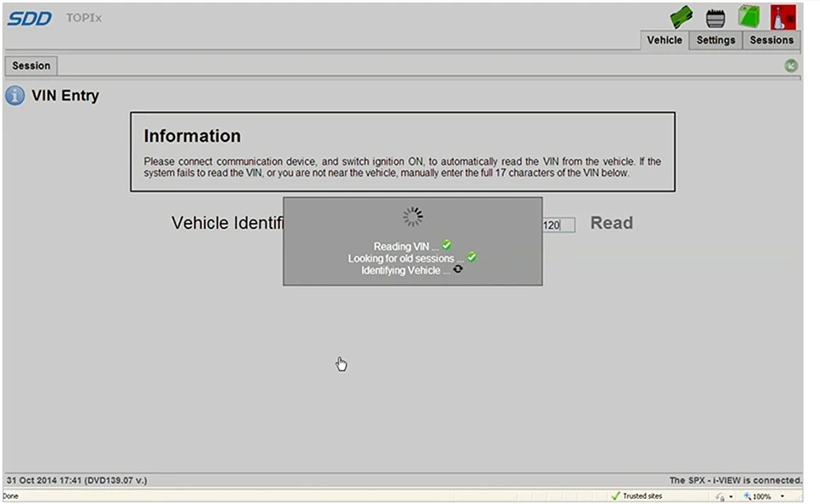Screen dimensions: 820x504
Task: Open the Sessions tab
Action: pos(771,40)
